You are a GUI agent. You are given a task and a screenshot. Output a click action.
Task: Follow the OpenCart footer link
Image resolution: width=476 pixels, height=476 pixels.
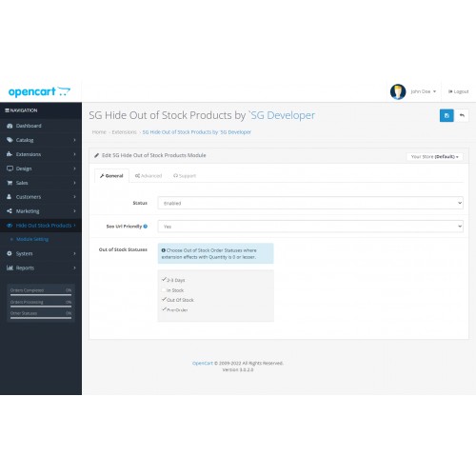click(203, 363)
